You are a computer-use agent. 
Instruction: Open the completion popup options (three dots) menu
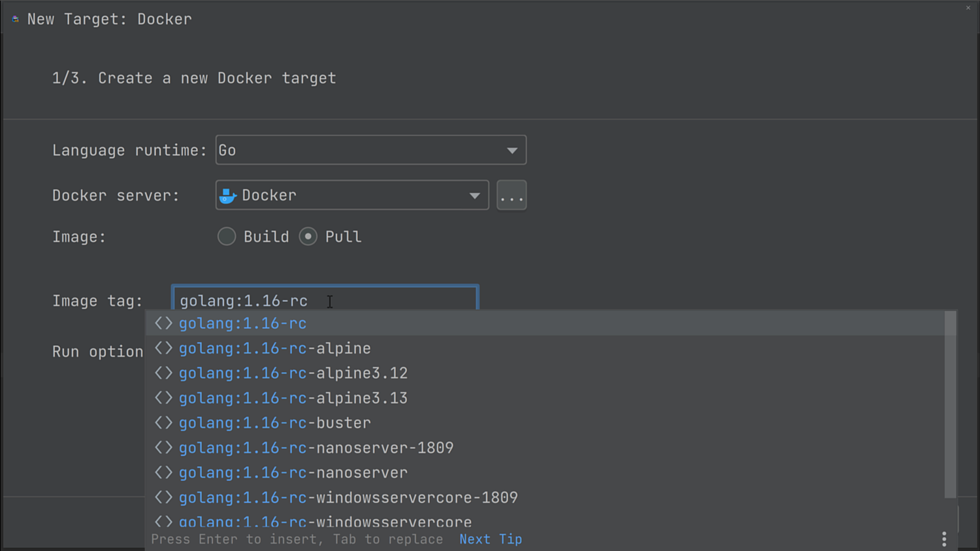point(944,539)
